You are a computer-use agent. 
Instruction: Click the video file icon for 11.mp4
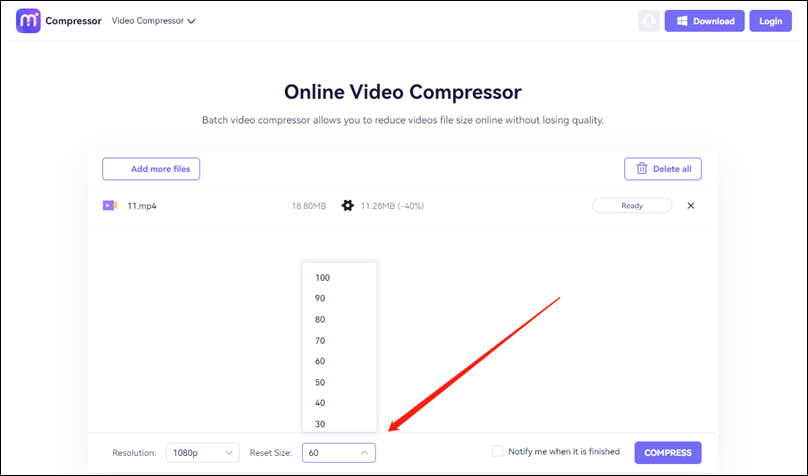pyautogui.click(x=110, y=206)
